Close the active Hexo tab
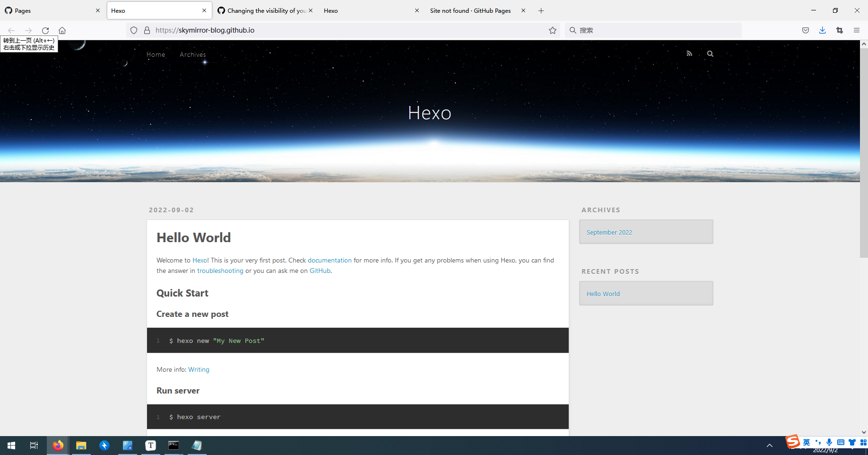Image resolution: width=868 pixels, height=455 pixels. point(204,10)
